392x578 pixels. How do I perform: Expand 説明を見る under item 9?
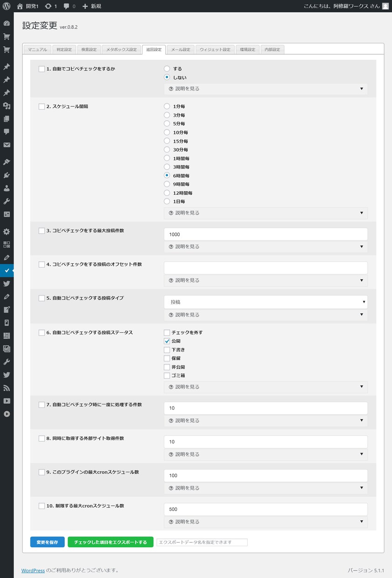265,488
